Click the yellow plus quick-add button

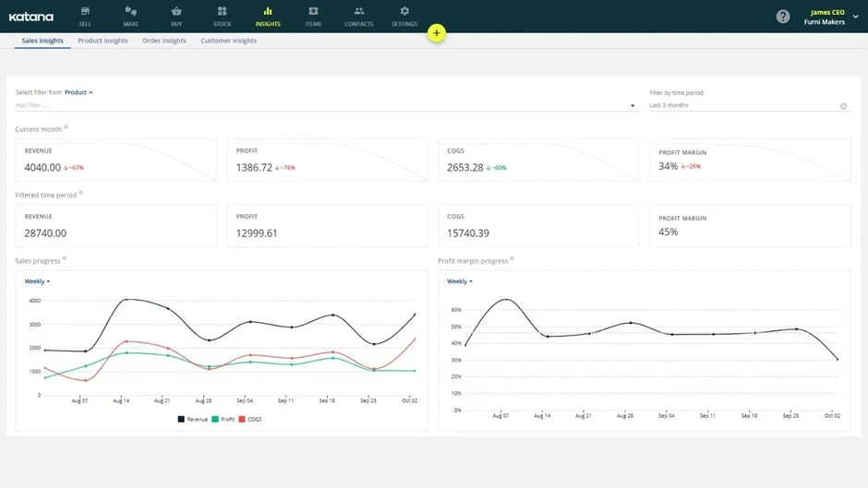[437, 33]
